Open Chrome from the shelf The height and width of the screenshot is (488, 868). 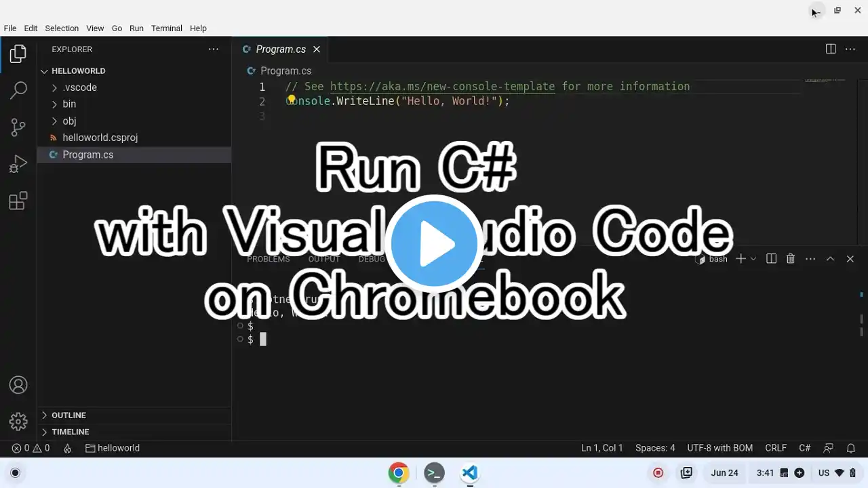click(x=398, y=473)
